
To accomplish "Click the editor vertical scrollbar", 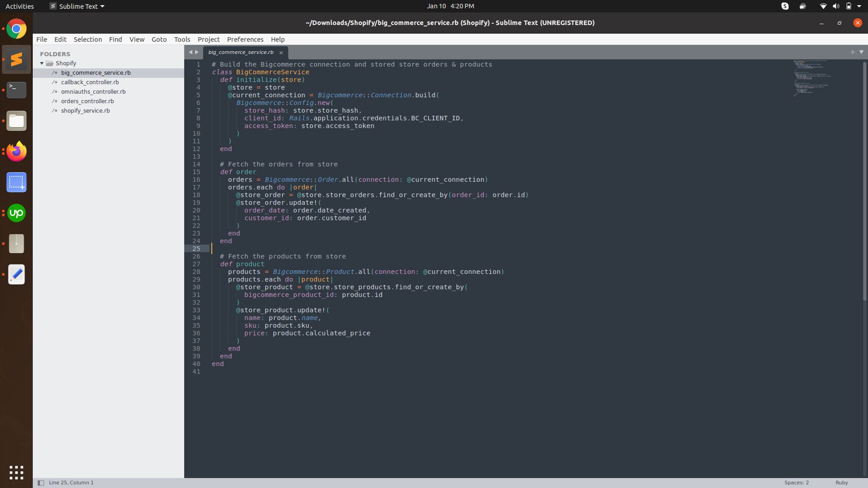I will click(864, 181).
